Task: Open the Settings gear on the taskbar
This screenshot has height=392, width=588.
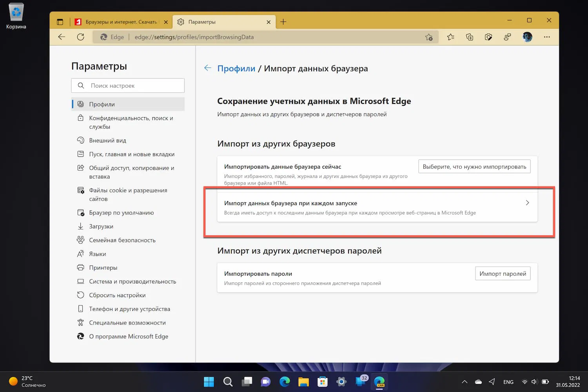Action: point(341,381)
